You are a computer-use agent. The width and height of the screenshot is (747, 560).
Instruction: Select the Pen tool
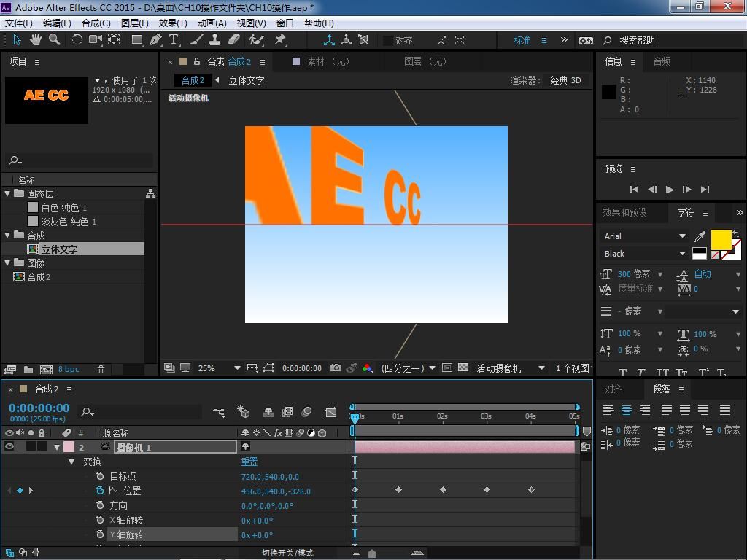tap(155, 40)
